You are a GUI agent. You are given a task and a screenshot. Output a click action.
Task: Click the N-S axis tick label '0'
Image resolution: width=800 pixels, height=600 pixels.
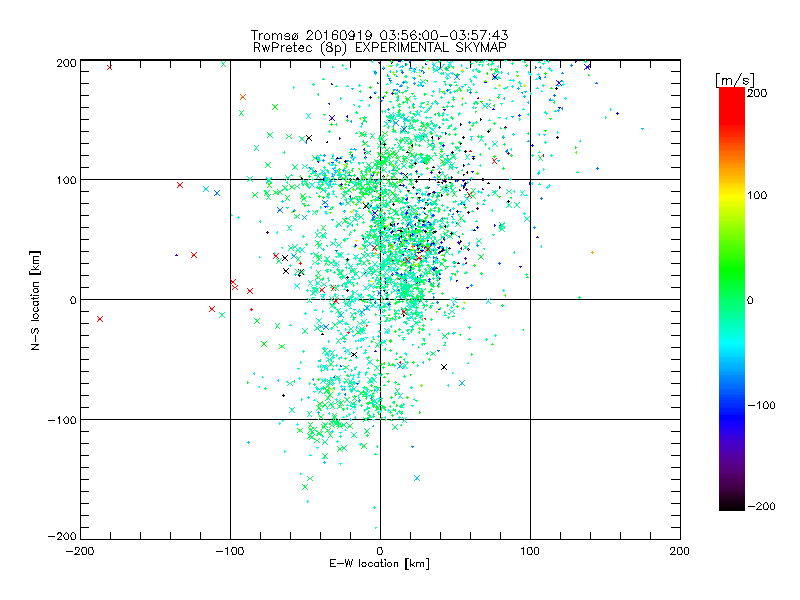tap(73, 300)
